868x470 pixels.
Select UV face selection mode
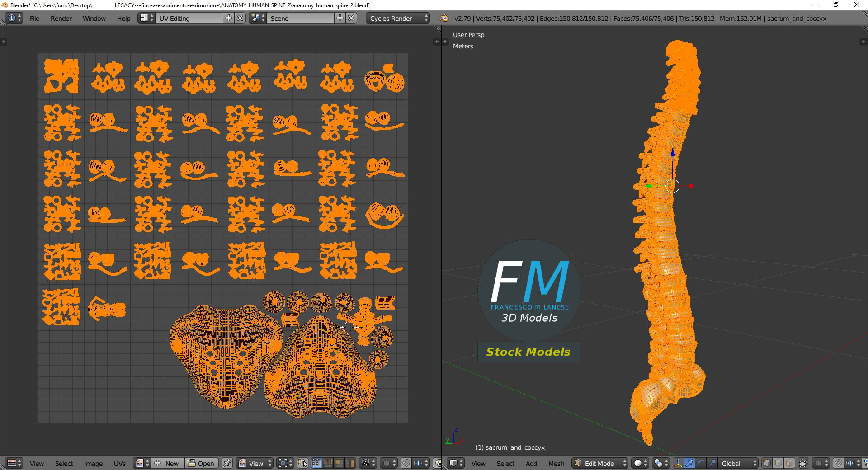(x=339, y=463)
